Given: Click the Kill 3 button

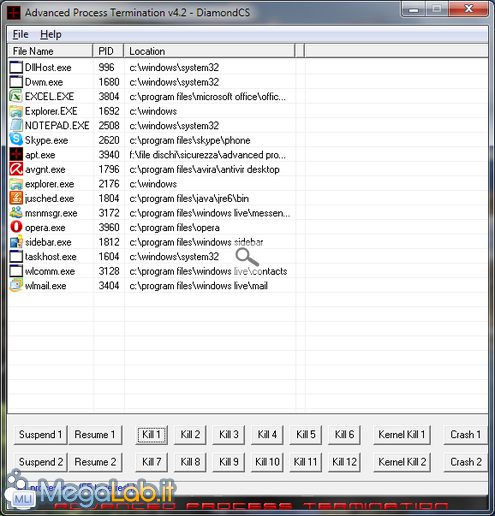Looking at the screenshot, I should [x=229, y=435].
